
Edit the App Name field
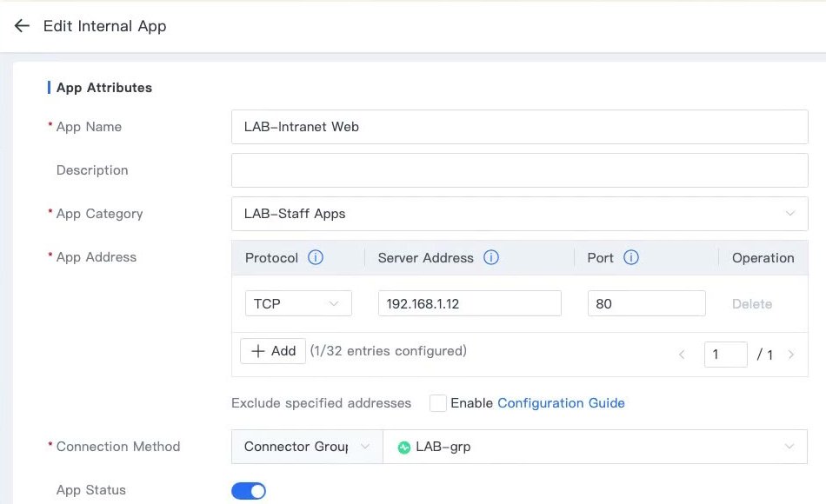[519, 127]
